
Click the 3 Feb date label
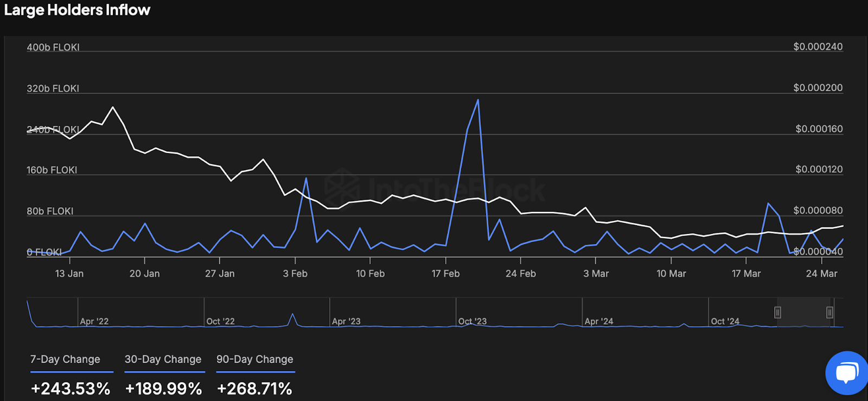[x=295, y=273]
